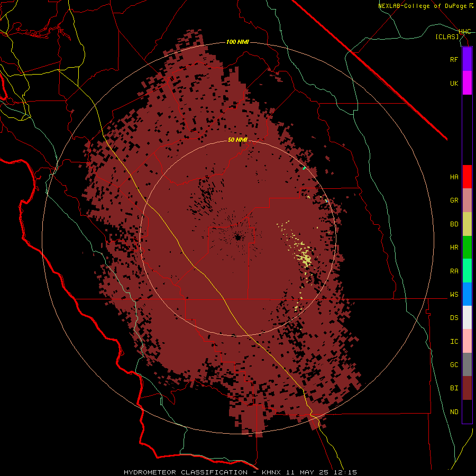The image size is (476, 476).
Task: Click the WS blue legend swatch
Action: [x=467, y=294]
